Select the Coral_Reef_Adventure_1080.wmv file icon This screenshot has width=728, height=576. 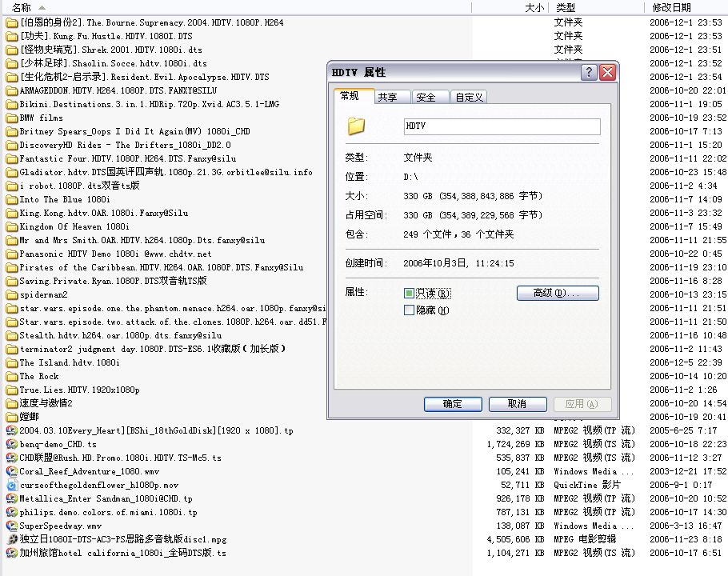[x=11, y=471]
